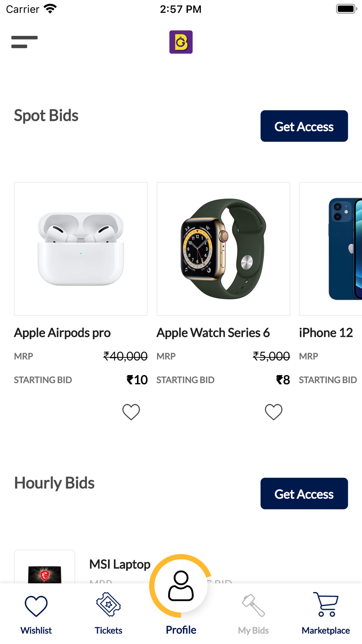Image resolution: width=362 pixels, height=644 pixels.
Task: Open the Apple Watch Series 6 image
Action: pyautogui.click(x=223, y=249)
